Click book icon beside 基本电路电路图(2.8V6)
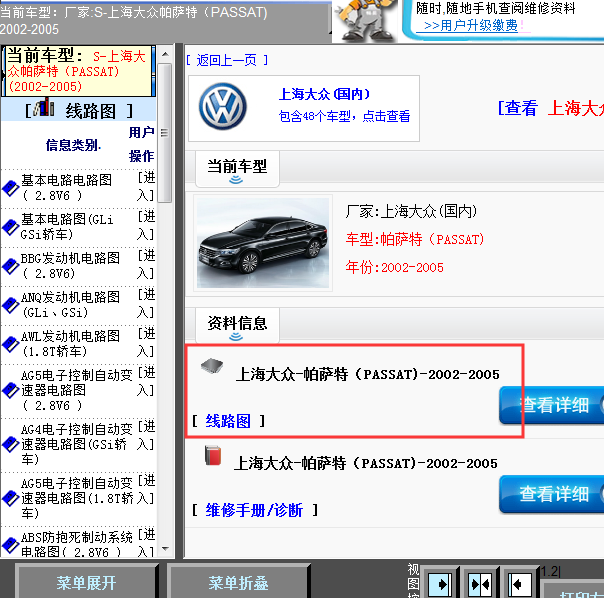604x598 pixels. pyautogui.click(x=11, y=189)
